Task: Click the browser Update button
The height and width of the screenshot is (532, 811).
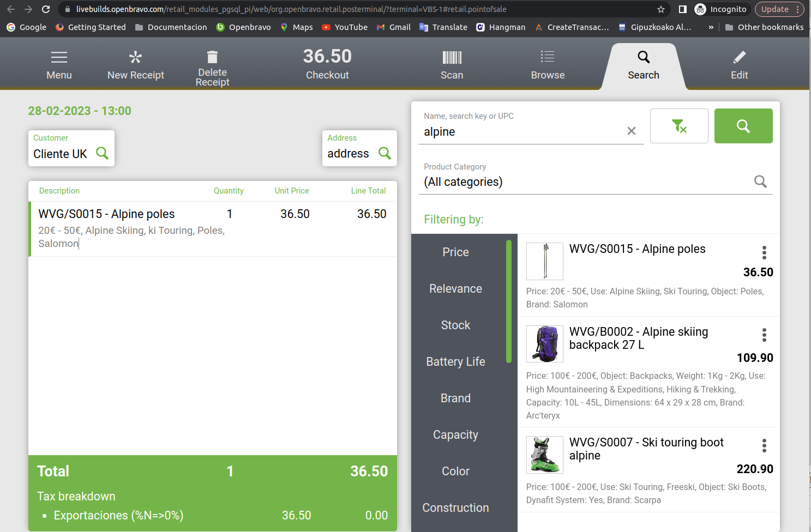Action: point(779,9)
